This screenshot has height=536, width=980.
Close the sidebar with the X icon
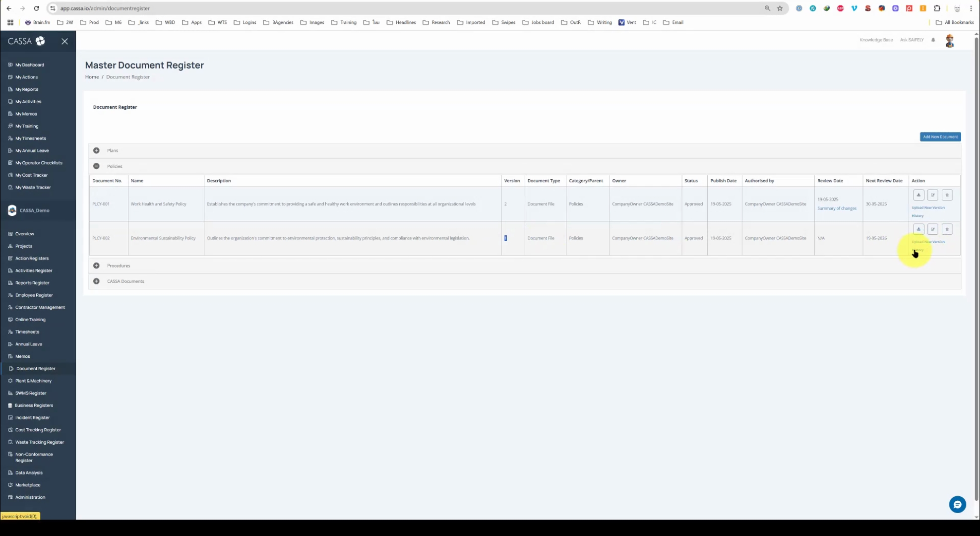click(64, 41)
